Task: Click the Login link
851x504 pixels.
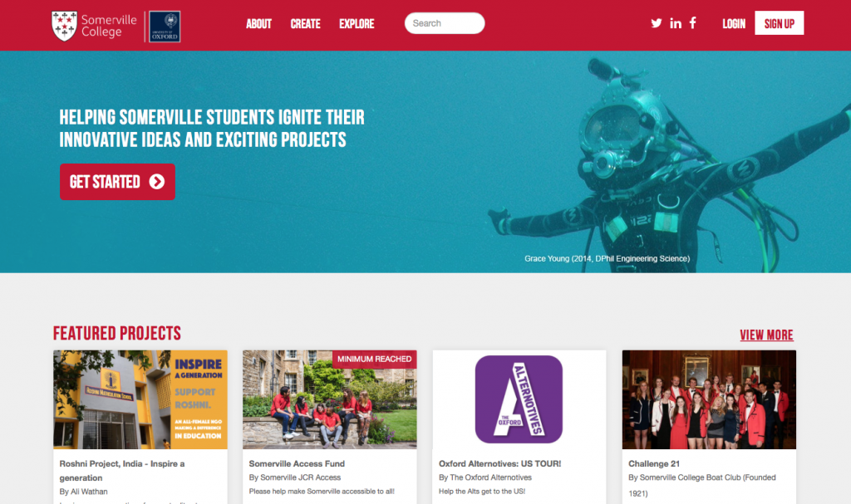Action: click(734, 24)
